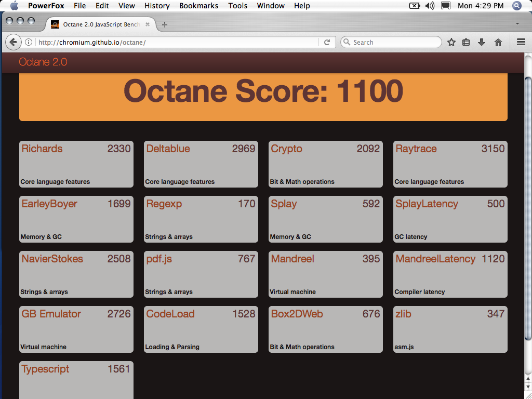This screenshot has width=532, height=399.
Task: Click the scrollbar down arrow
Action: click(x=528, y=387)
